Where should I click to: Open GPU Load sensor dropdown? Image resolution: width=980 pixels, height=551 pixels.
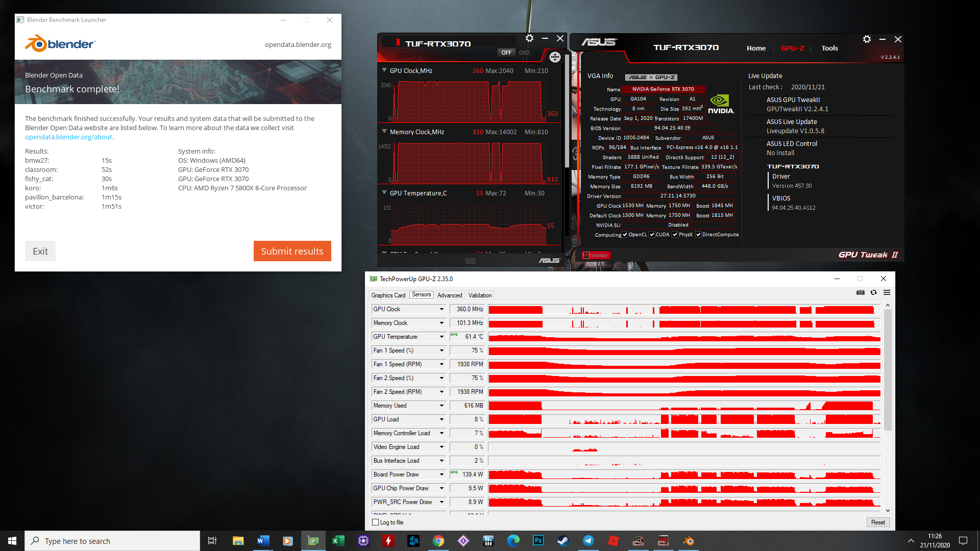(442, 419)
